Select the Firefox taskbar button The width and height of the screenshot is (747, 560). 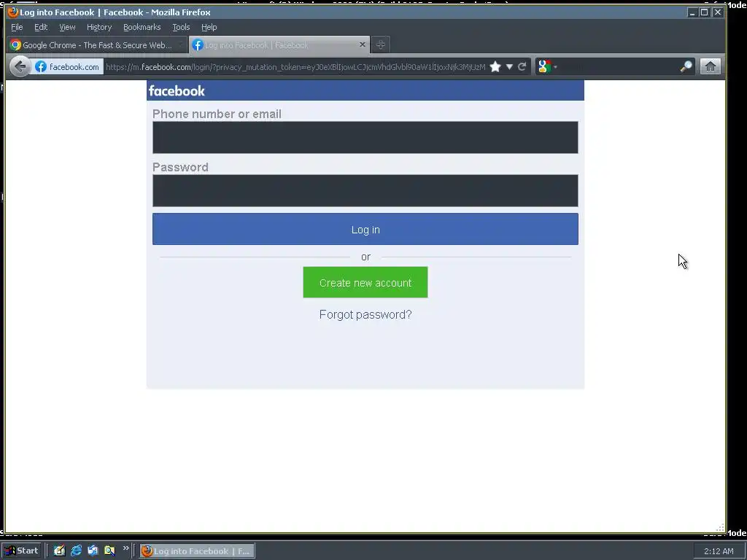pos(197,551)
